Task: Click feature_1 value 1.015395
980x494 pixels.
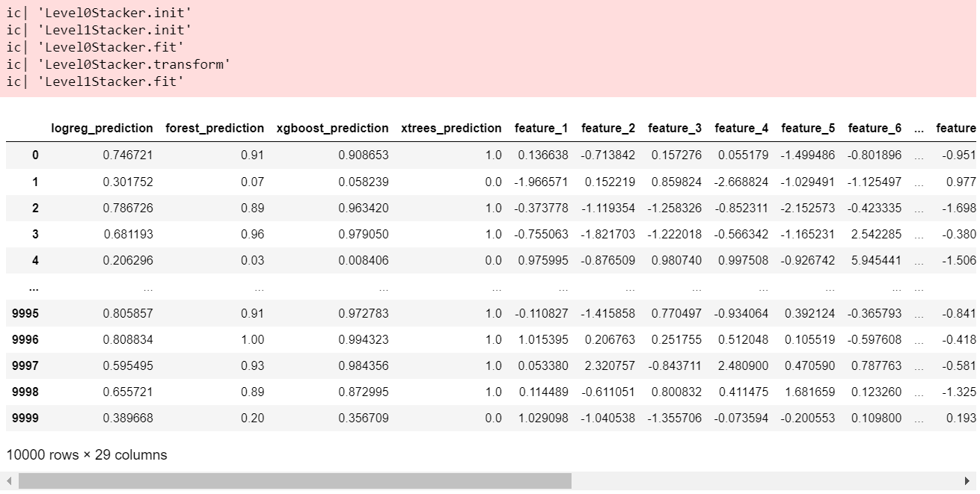Action: [542, 339]
